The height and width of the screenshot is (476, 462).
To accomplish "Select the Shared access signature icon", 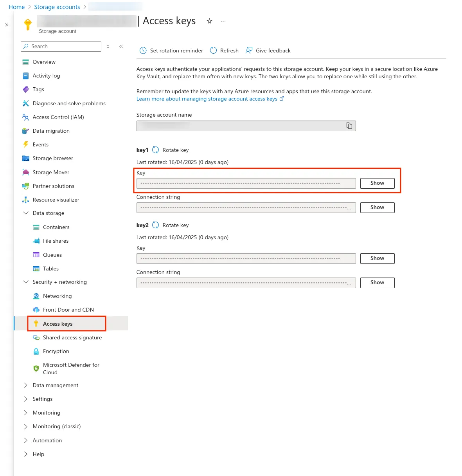I will 36,337.
